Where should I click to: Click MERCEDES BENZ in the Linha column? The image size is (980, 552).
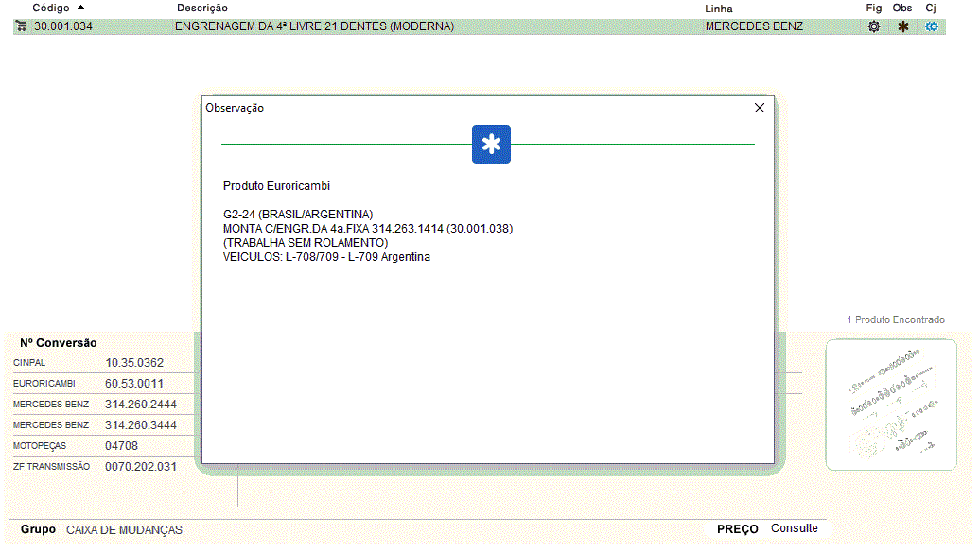pyautogui.click(x=754, y=26)
